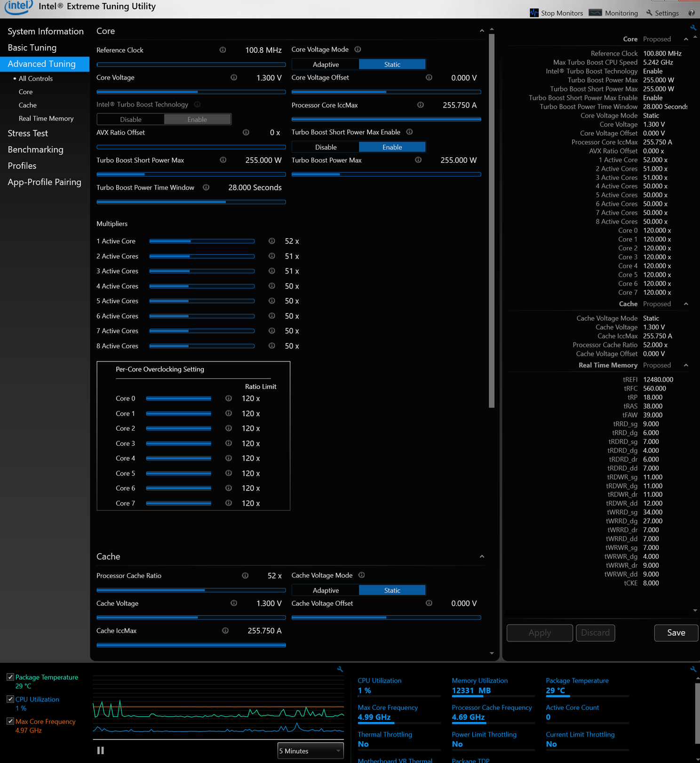The width and height of the screenshot is (700, 763).
Task: Pause the monitoring graph
Action: (100, 750)
